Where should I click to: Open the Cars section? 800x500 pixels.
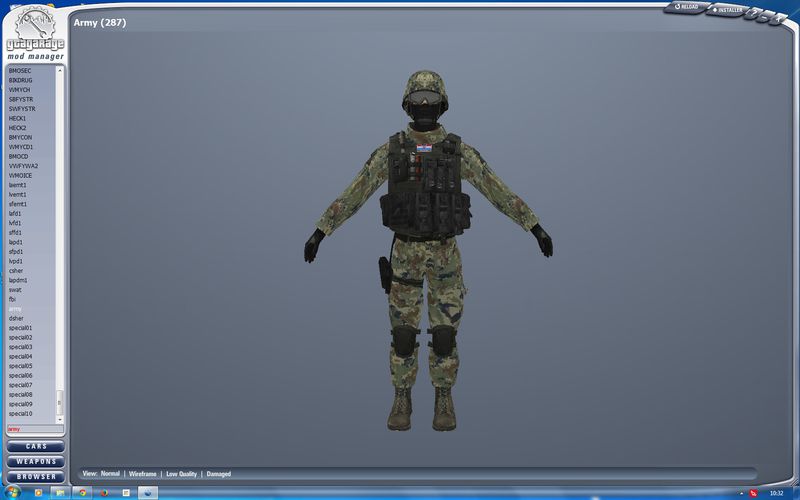tap(36, 446)
